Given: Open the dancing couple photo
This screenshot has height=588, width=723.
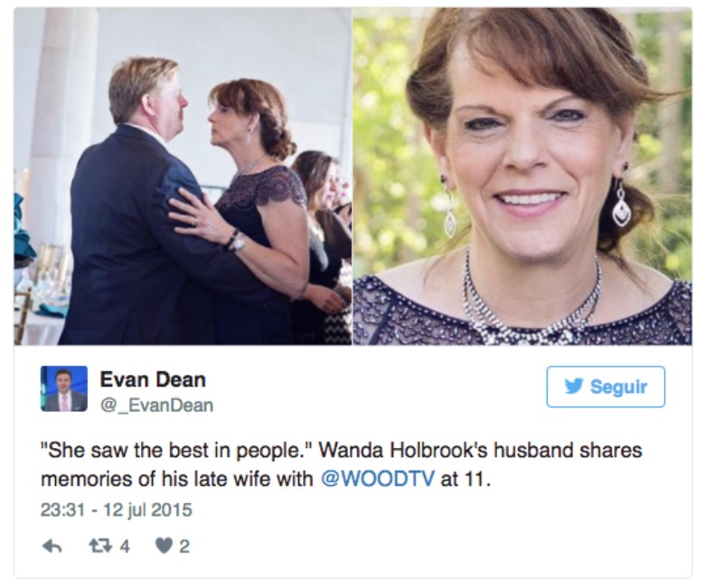Looking at the screenshot, I should click(x=183, y=176).
